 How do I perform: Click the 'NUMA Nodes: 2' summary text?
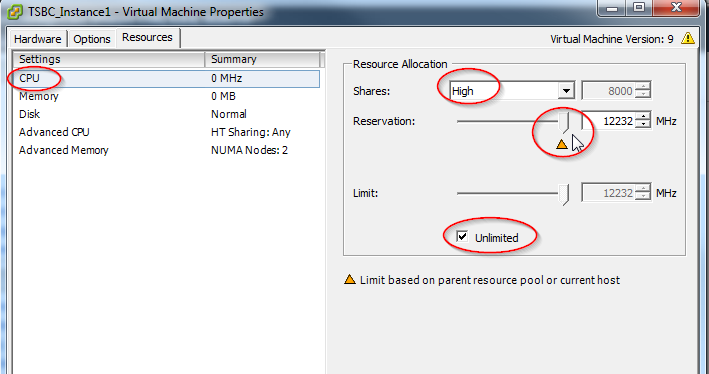click(249, 150)
